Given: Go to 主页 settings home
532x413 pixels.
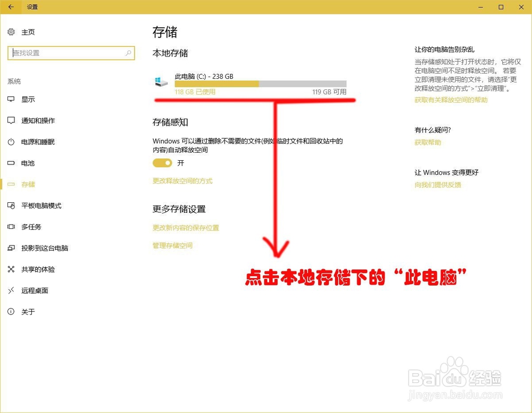Looking at the screenshot, I should [x=28, y=32].
